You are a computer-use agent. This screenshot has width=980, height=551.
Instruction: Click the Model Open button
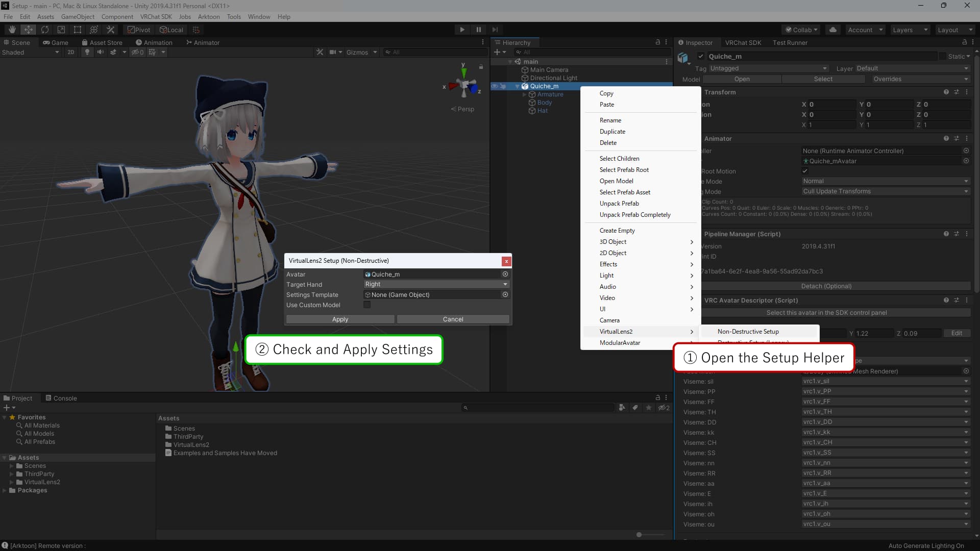click(x=742, y=79)
